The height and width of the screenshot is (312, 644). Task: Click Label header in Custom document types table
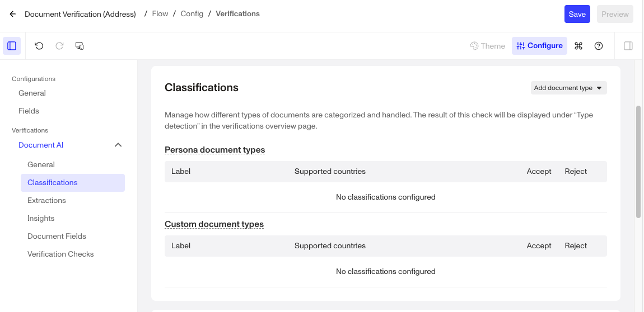(181, 246)
